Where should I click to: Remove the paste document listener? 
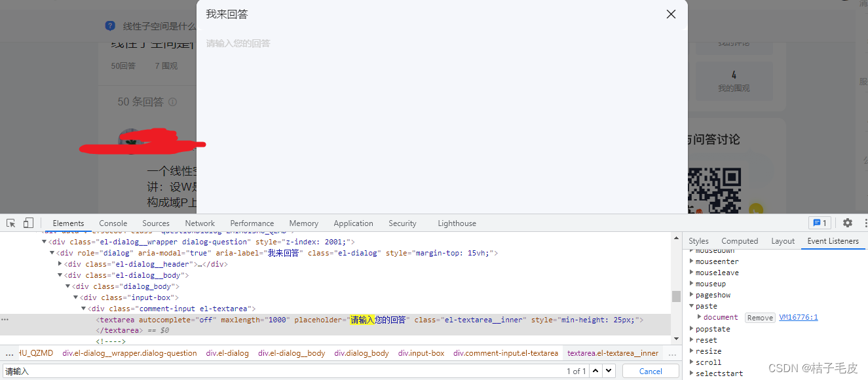tap(760, 318)
